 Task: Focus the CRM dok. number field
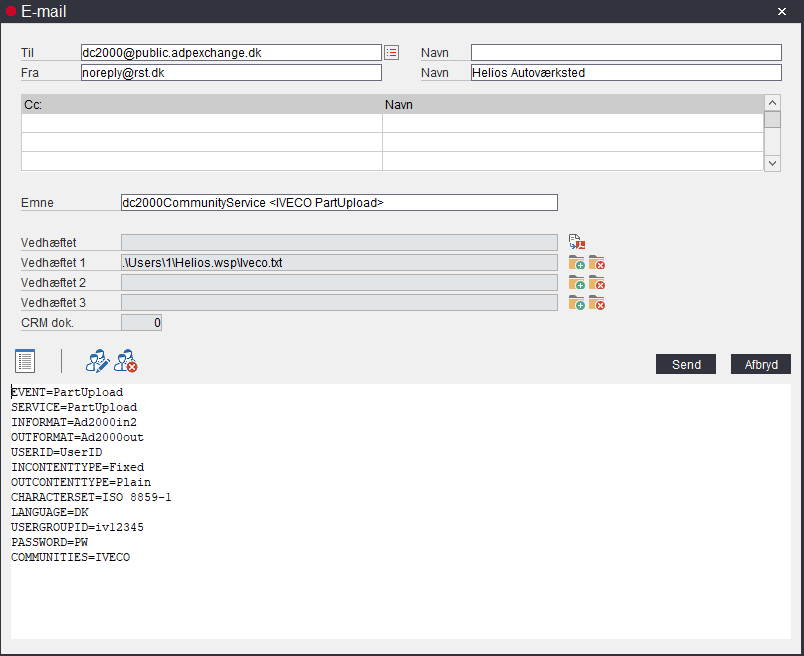click(142, 323)
